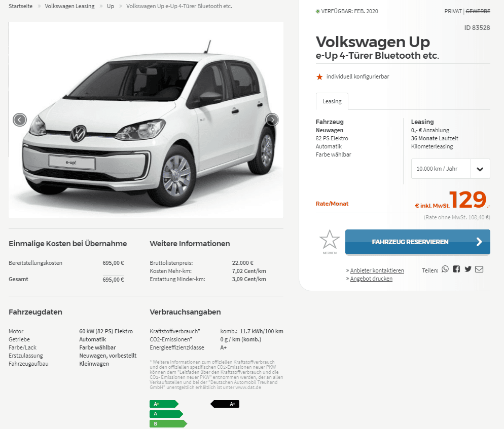The height and width of the screenshot is (429, 504).
Task: Select the green A+ efficiency class bar
Action: [164, 404]
